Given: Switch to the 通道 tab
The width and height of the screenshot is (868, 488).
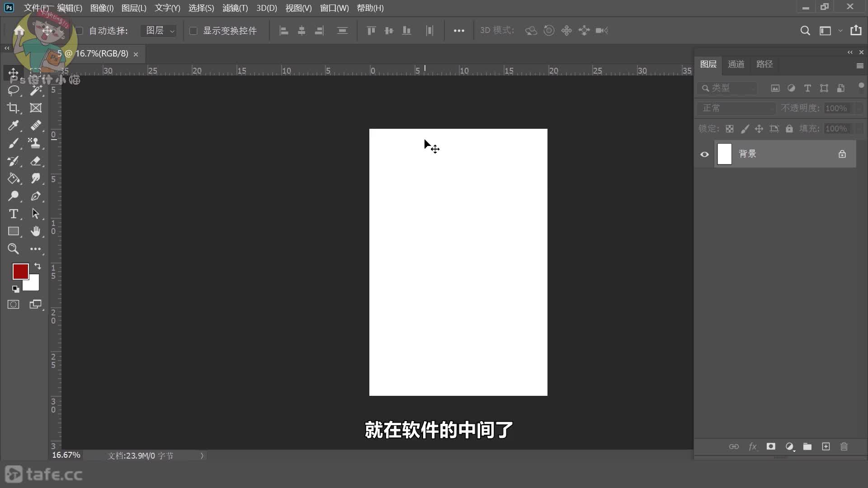Looking at the screenshot, I should [x=736, y=64].
